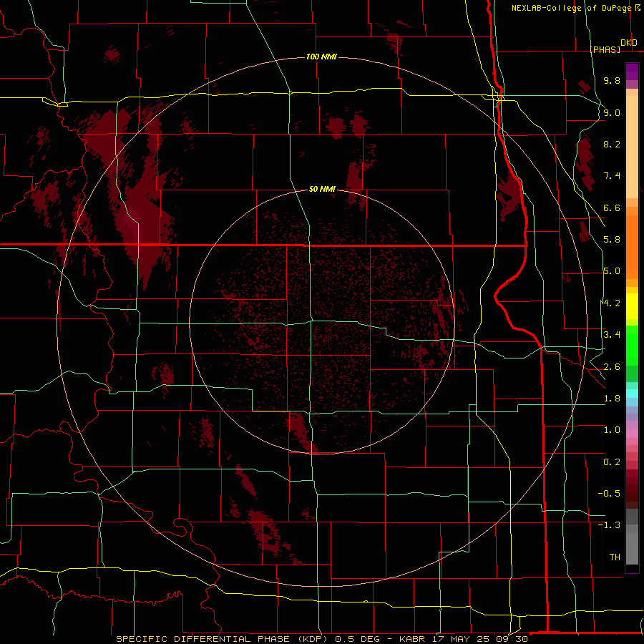Select the 2.6 legend value
The image size is (644, 644).
pos(612,367)
